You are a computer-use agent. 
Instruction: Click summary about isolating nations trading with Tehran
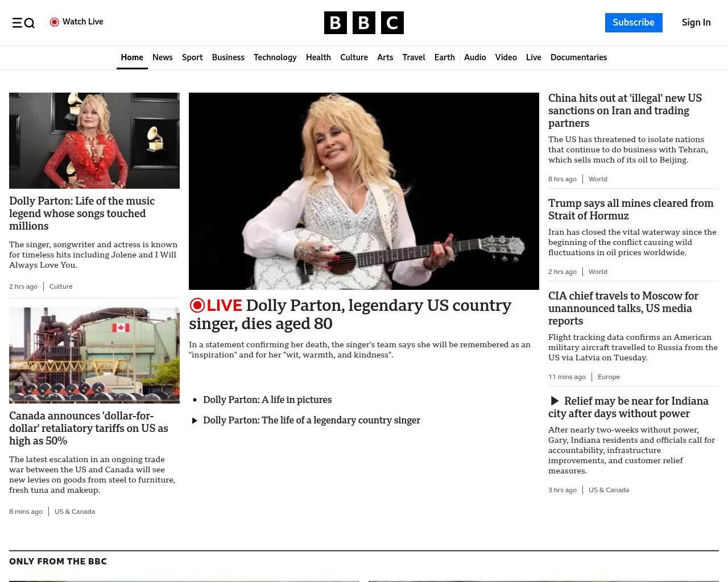tap(628, 149)
